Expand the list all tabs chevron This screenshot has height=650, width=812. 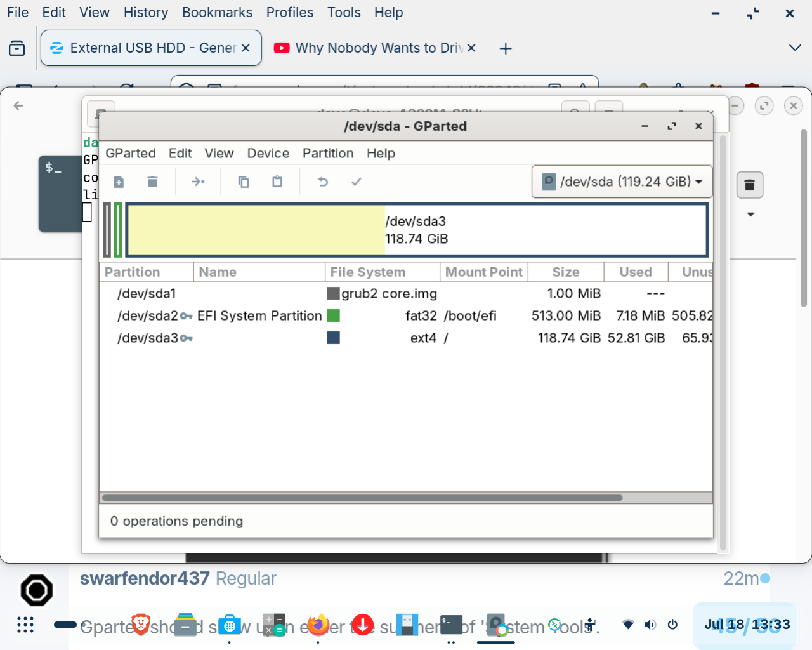795,48
